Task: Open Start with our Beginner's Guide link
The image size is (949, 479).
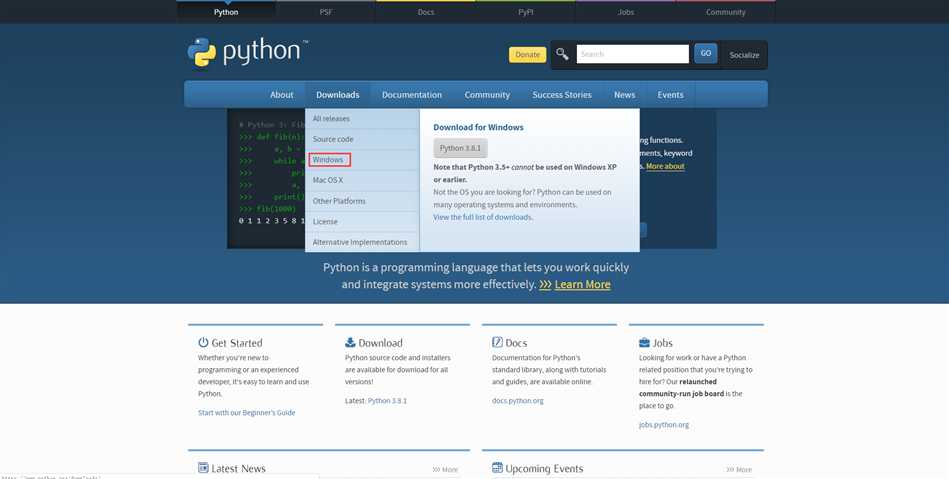Action: pyautogui.click(x=246, y=412)
